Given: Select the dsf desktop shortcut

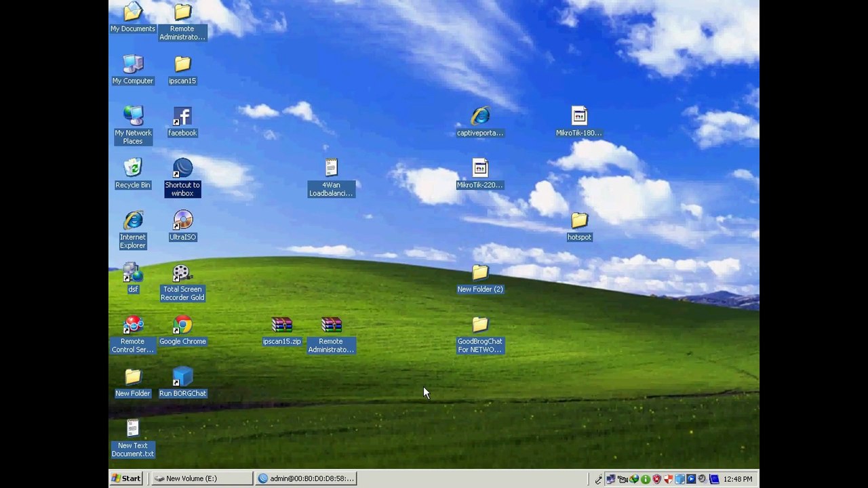Looking at the screenshot, I should (x=133, y=278).
